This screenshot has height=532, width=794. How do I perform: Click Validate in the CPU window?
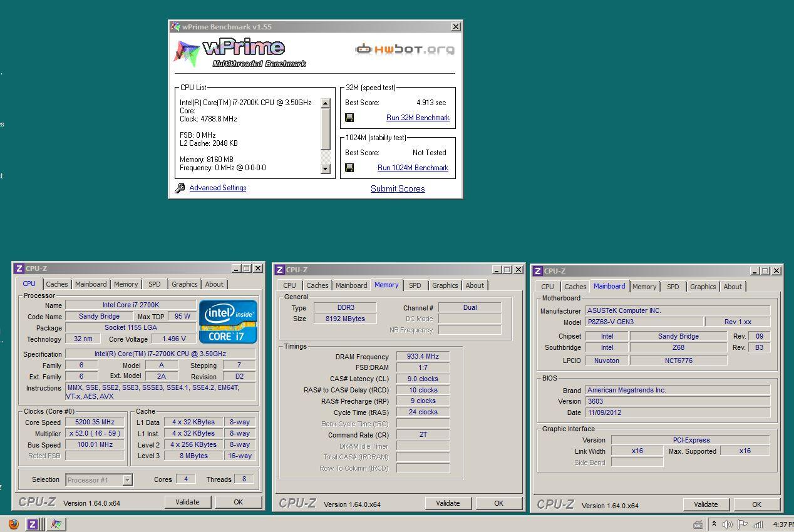tap(187, 502)
